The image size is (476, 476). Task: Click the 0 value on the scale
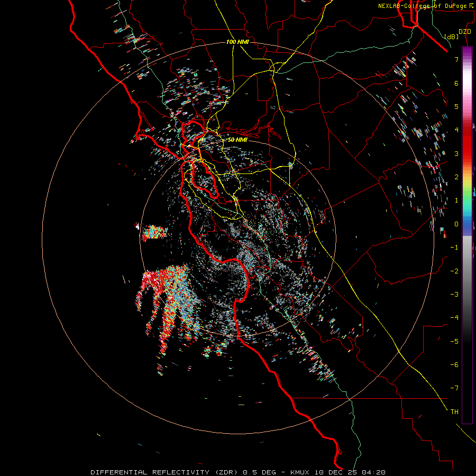click(x=456, y=224)
